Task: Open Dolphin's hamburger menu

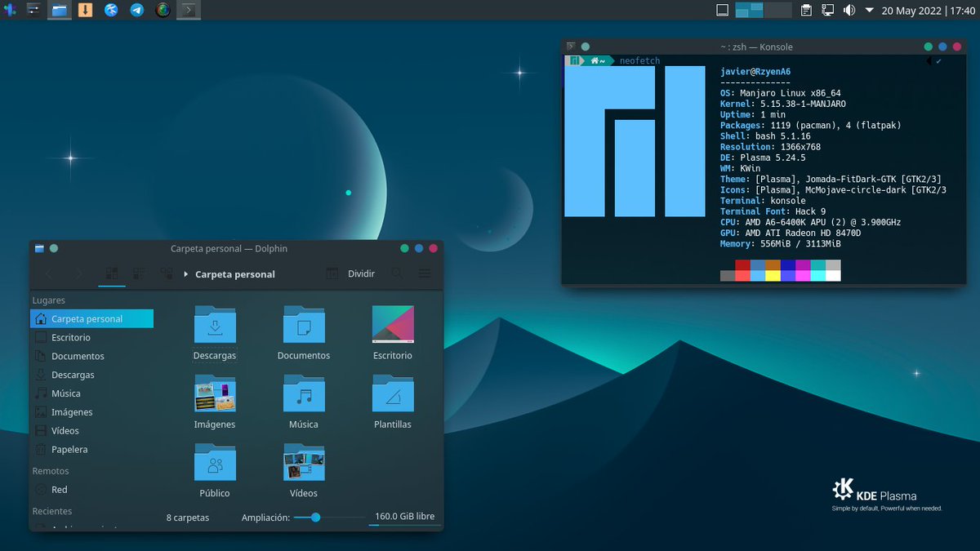Action: tap(425, 274)
